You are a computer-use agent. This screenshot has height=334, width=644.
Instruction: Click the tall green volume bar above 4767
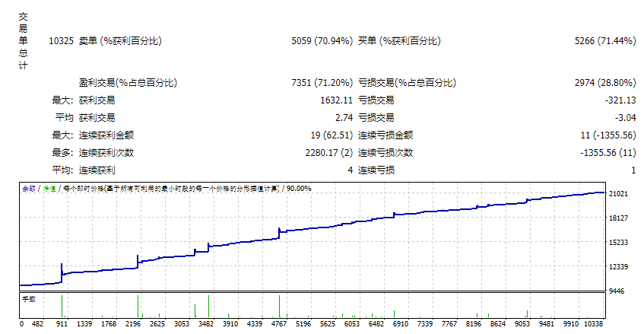tap(279, 306)
